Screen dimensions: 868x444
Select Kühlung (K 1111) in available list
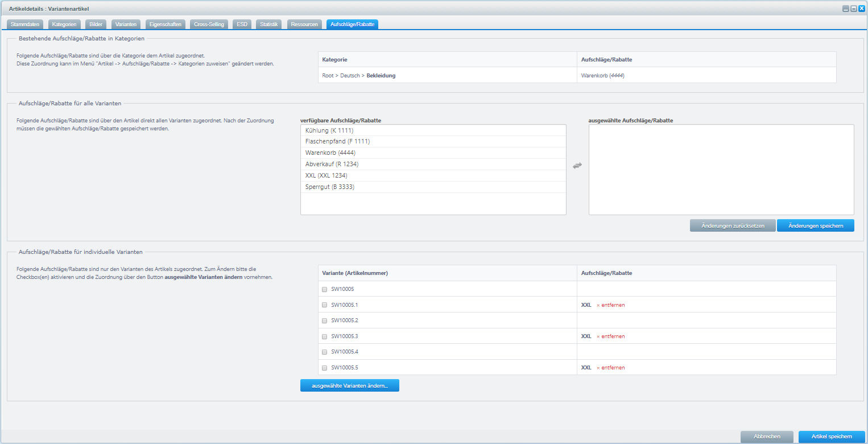click(433, 130)
